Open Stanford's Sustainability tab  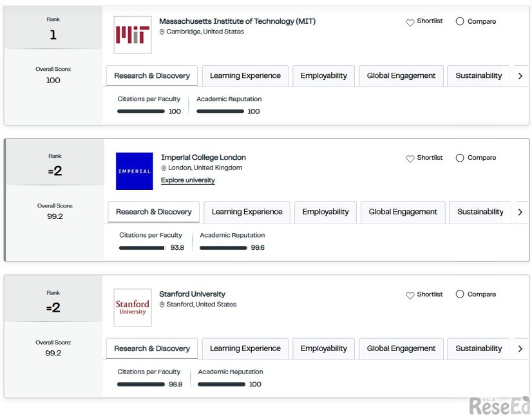coord(479,348)
